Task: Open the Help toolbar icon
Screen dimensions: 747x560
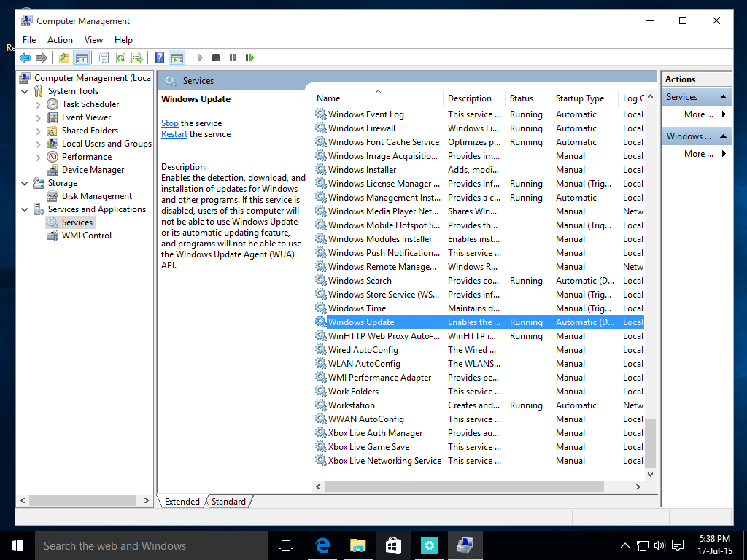Action: [x=160, y=58]
